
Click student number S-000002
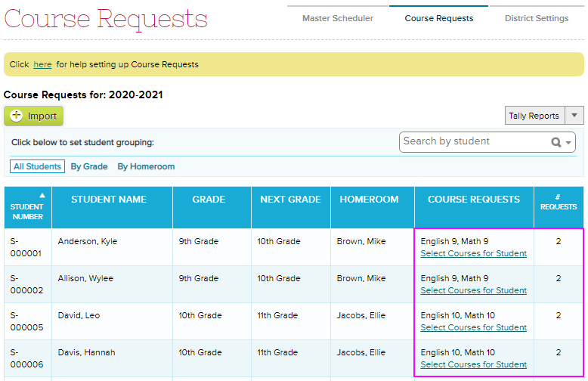pyautogui.click(x=26, y=284)
